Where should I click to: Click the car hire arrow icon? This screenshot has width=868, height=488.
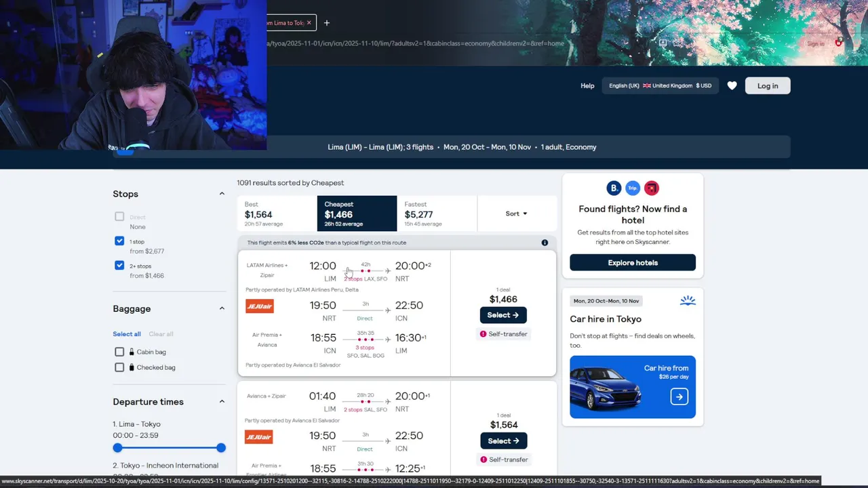point(679,396)
